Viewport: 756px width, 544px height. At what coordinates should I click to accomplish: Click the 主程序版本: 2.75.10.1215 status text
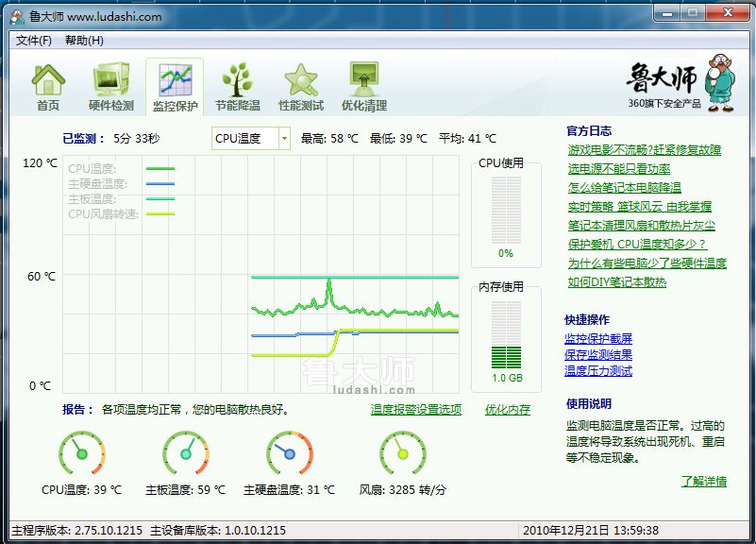[77, 531]
